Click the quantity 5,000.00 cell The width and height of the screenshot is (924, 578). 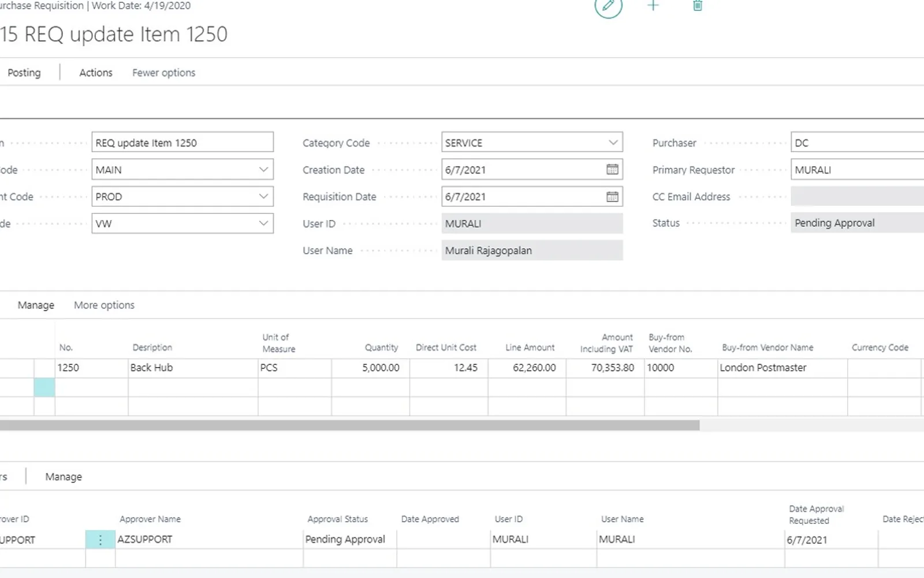371,368
